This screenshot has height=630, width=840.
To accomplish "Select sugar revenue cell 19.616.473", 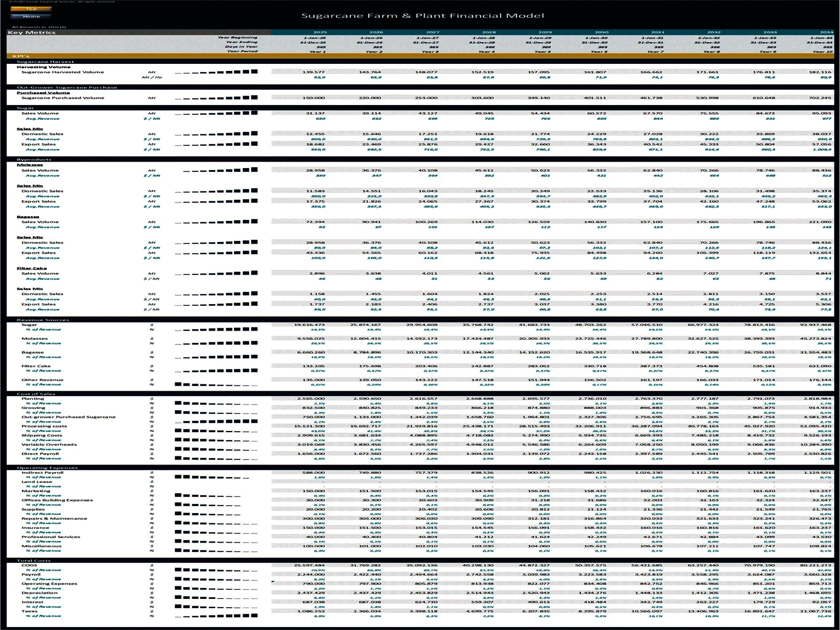I will pos(309,325).
